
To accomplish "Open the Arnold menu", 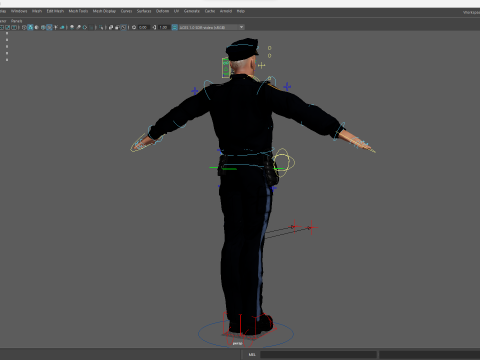I will coord(226,11).
